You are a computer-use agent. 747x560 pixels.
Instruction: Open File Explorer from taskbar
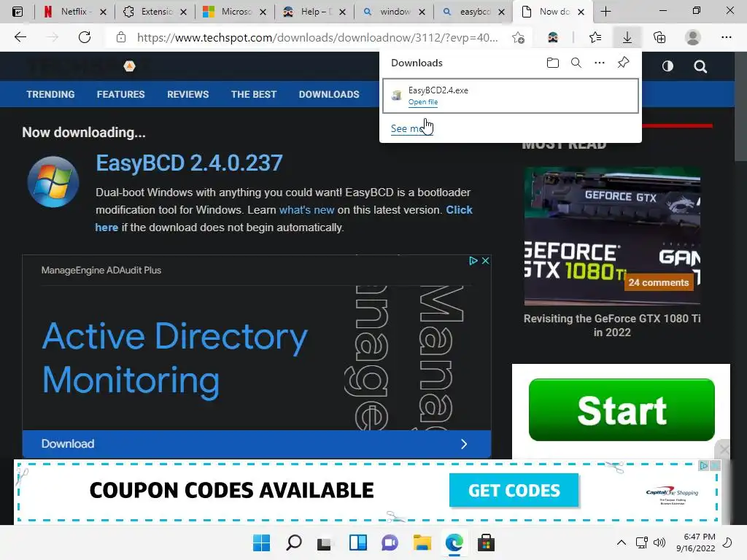pos(422,542)
